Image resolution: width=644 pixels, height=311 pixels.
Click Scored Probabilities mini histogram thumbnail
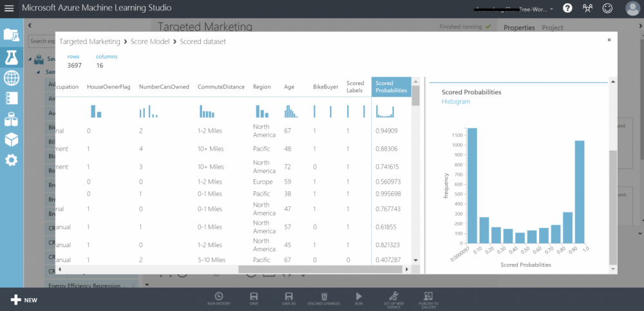click(x=385, y=111)
